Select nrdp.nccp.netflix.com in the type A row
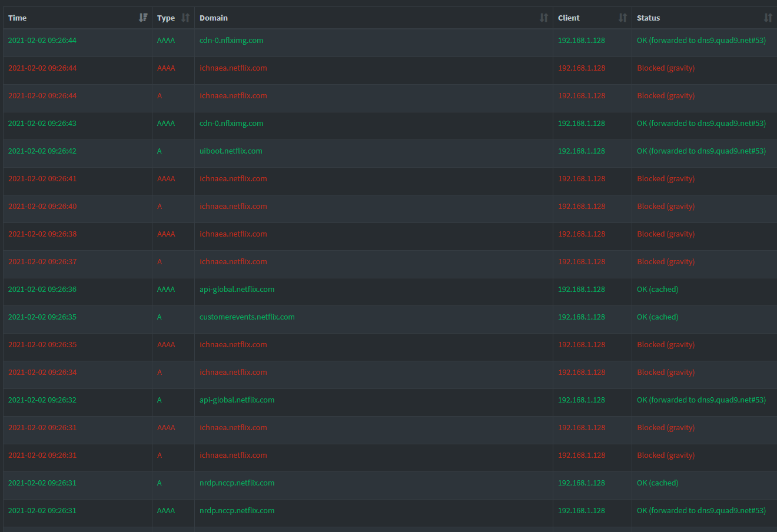The height and width of the screenshot is (532, 777). (x=237, y=483)
